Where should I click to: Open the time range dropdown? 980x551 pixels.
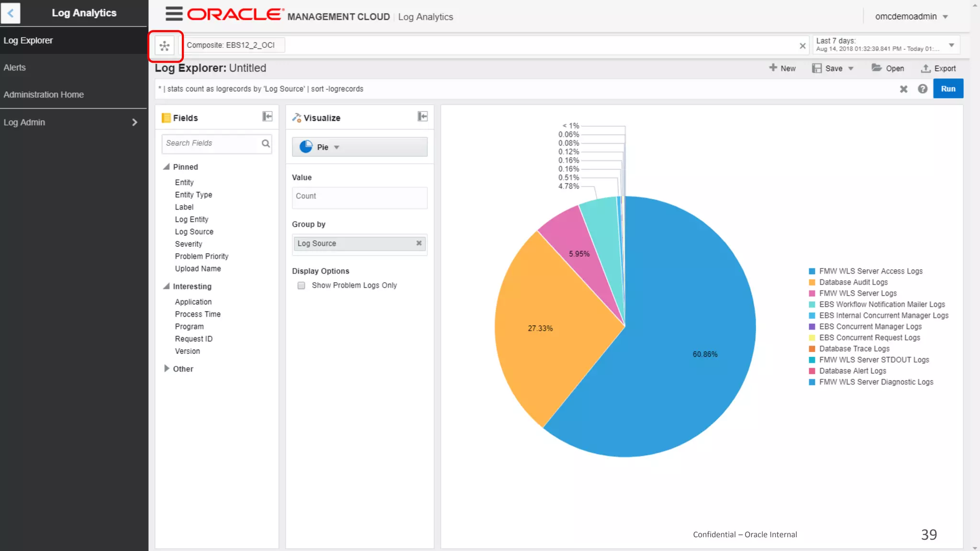(952, 45)
